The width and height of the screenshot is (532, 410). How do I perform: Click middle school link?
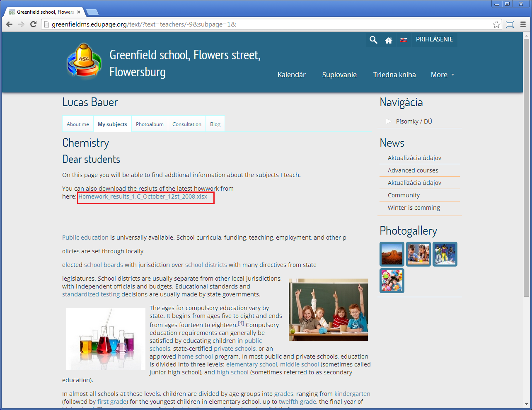click(300, 364)
